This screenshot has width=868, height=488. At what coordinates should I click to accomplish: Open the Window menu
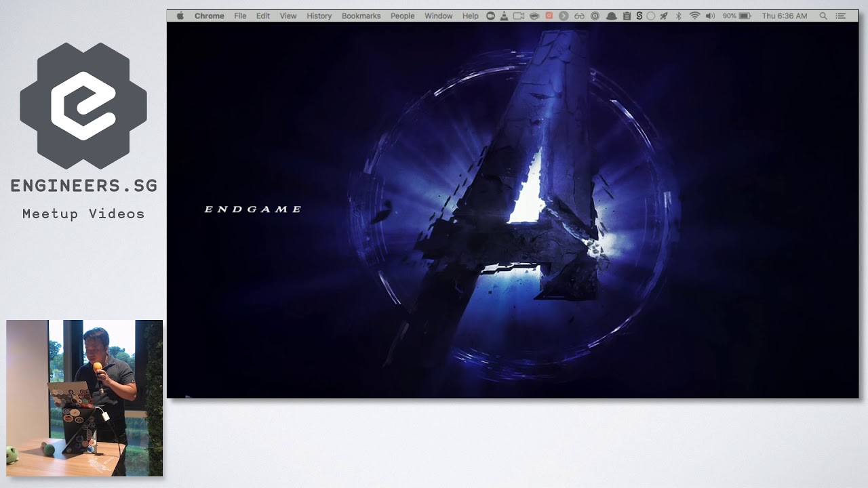tap(438, 16)
